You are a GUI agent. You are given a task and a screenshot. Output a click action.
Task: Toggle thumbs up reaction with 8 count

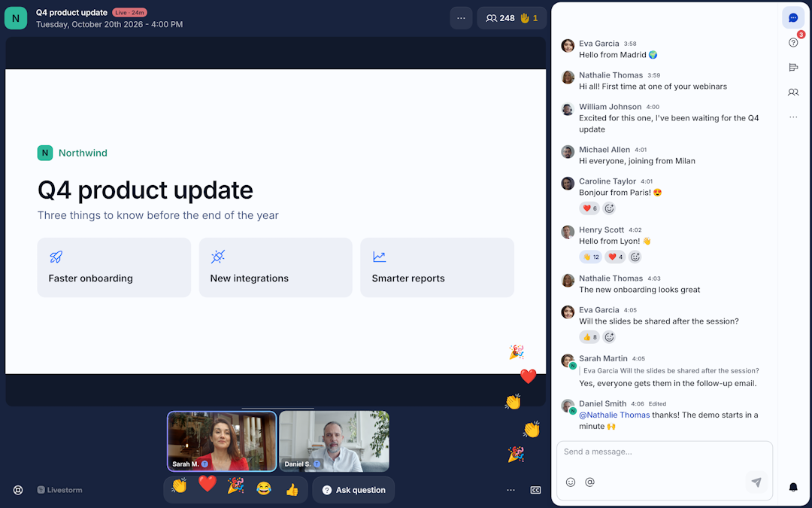pos(589,337)
